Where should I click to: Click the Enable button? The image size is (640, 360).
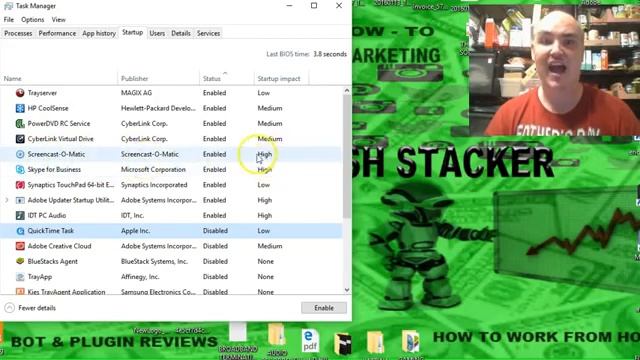(x=324, y=308)
